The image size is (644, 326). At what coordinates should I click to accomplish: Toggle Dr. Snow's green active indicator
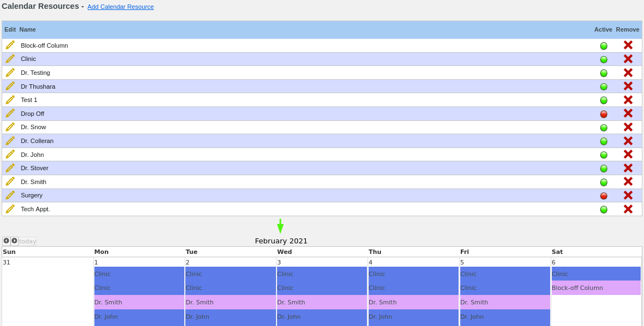click(604, 128)
